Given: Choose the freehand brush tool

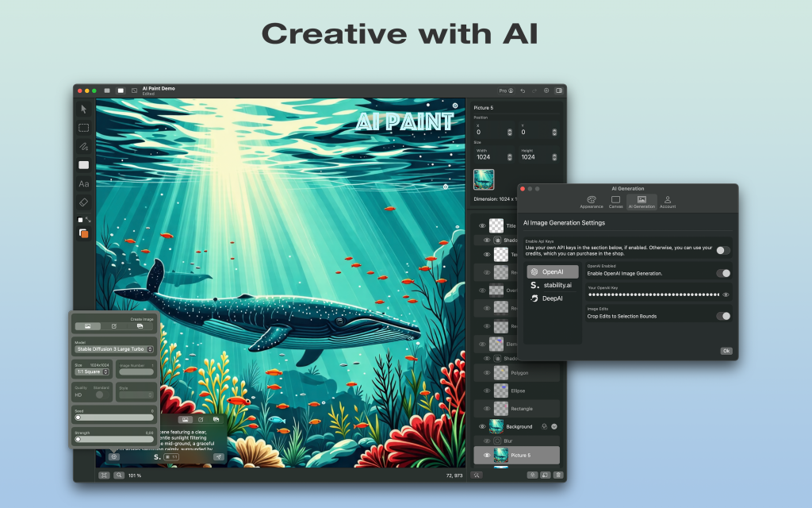Looking at the screenshot, I should (83, 146).
